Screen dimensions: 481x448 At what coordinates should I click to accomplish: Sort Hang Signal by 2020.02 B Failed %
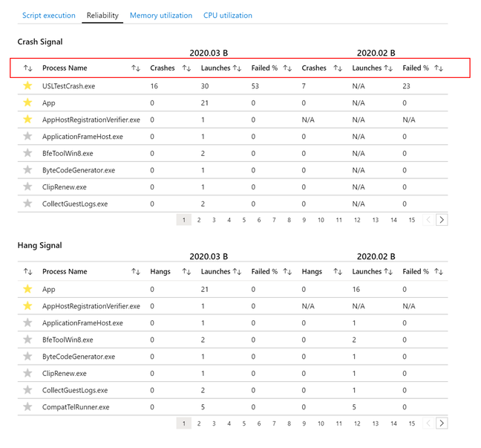(x=439, y=272)
